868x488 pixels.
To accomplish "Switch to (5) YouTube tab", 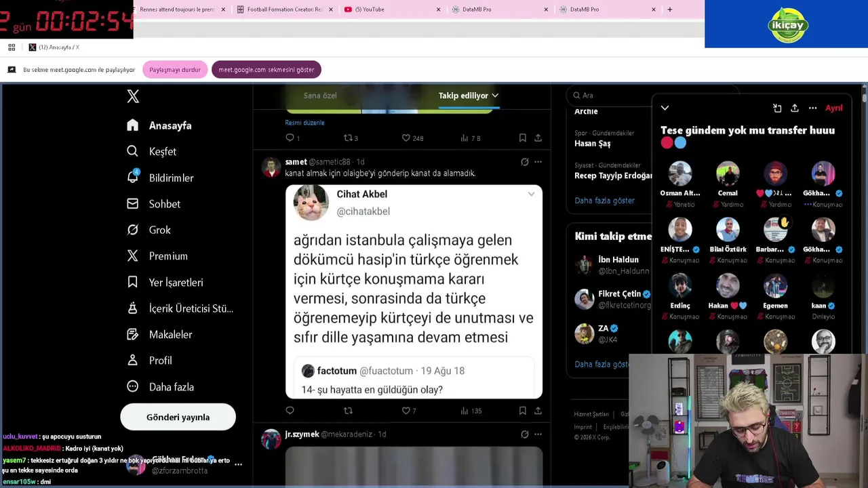I will [392, 9].
